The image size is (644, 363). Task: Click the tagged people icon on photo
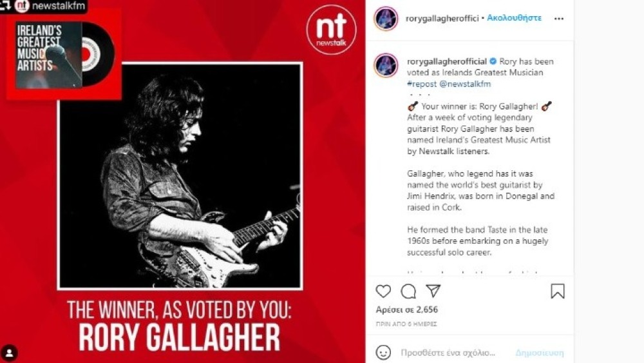[9, 353]
